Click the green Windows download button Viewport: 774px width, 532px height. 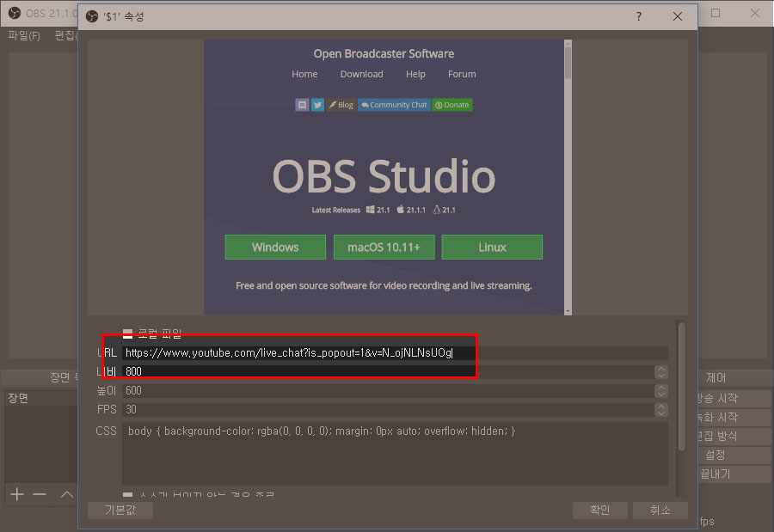275,248
